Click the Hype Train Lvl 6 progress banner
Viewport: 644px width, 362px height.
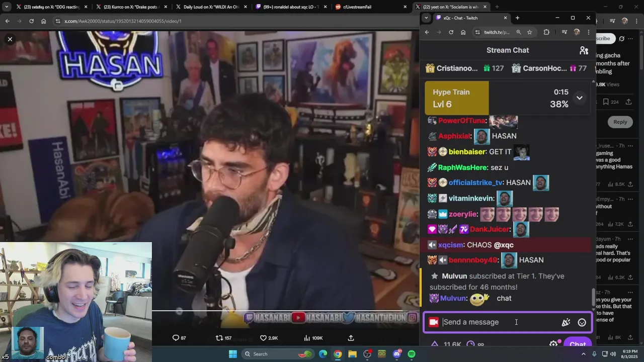(507, 98)
